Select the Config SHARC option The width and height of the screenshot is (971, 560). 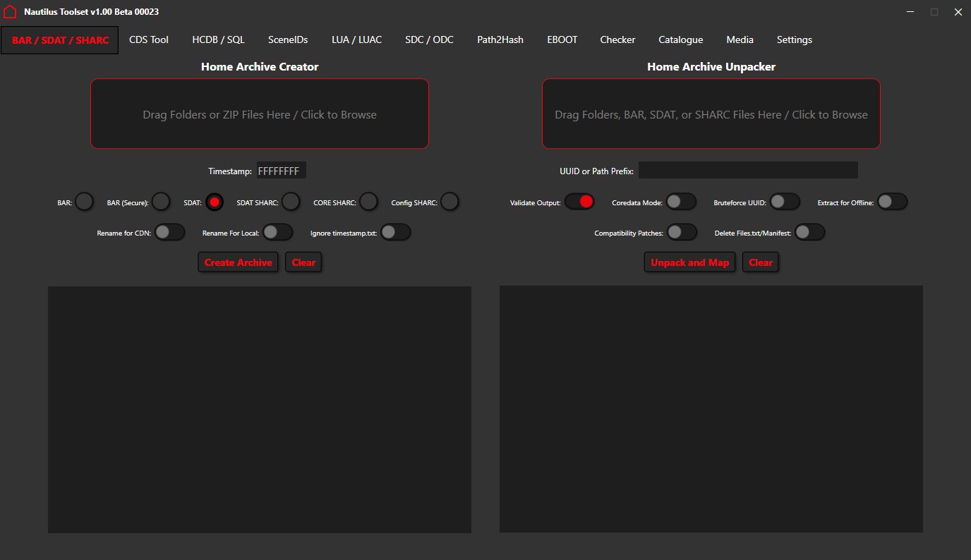click(x=450, y=202)
